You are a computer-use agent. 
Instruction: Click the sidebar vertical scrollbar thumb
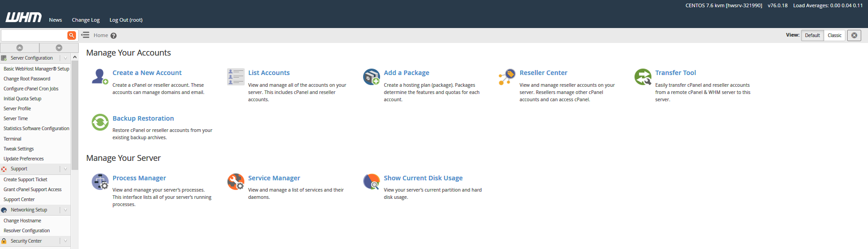pos(75,115)
